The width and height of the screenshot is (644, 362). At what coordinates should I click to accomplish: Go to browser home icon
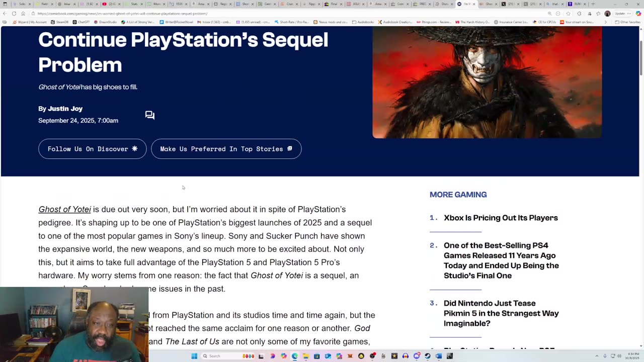23,14
